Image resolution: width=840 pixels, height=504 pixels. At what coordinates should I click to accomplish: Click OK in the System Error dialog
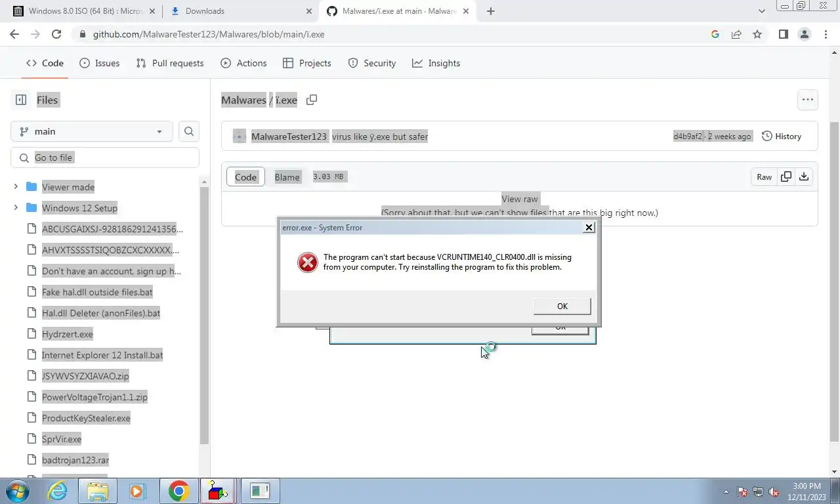click(x=562, y=306)
